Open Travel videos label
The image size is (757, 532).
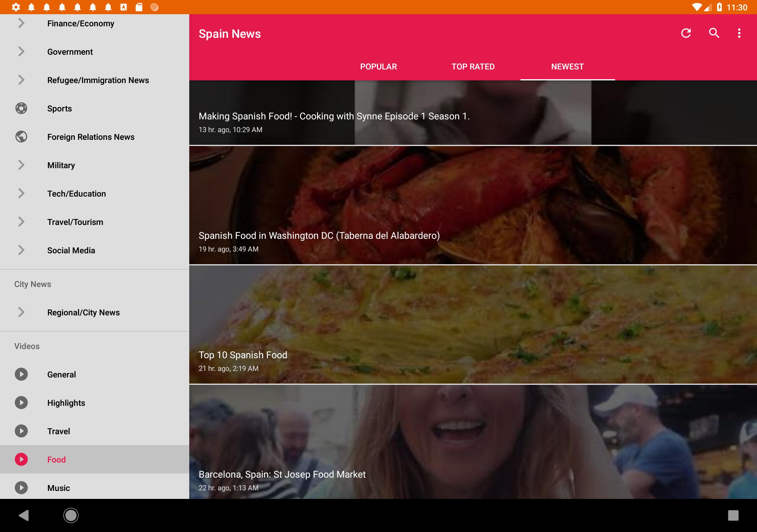click(58, 431)
